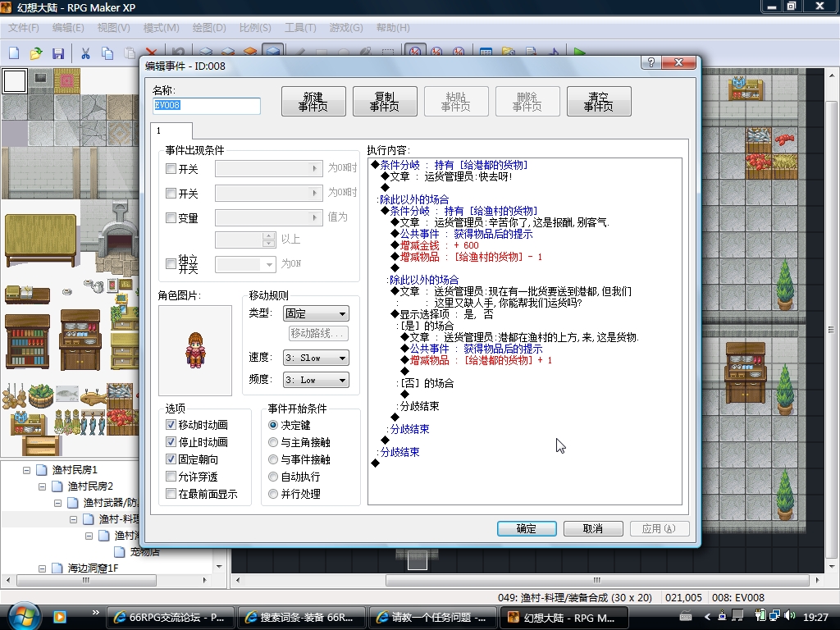
Task: Open the 游戏(G) menu
Action: click(346, 27)
